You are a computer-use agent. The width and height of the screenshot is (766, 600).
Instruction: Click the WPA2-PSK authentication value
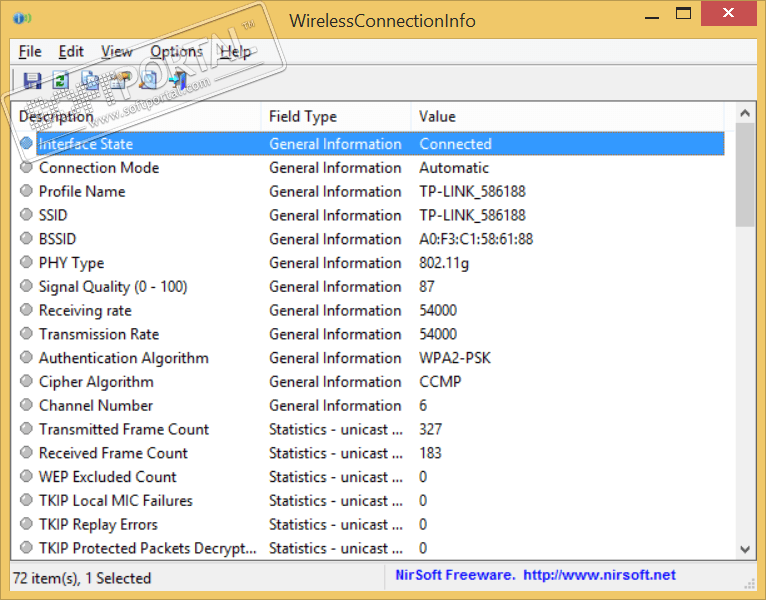point(455,358)
